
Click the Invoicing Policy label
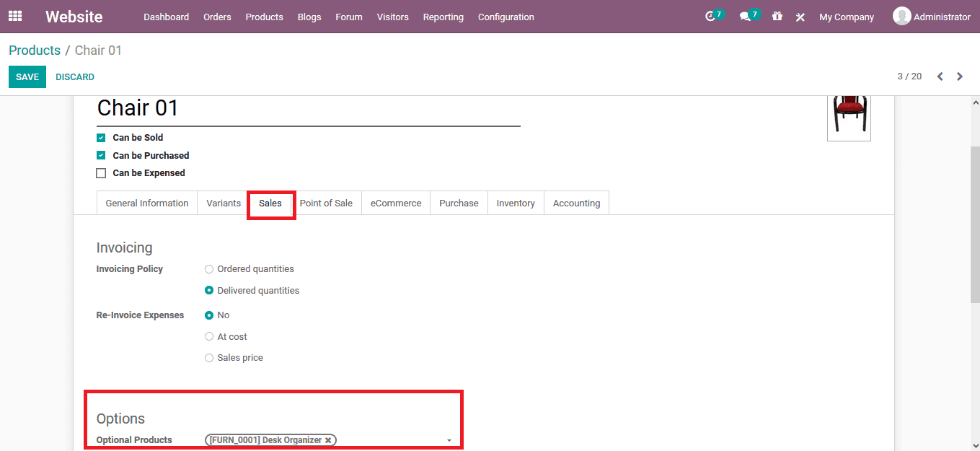130,269
